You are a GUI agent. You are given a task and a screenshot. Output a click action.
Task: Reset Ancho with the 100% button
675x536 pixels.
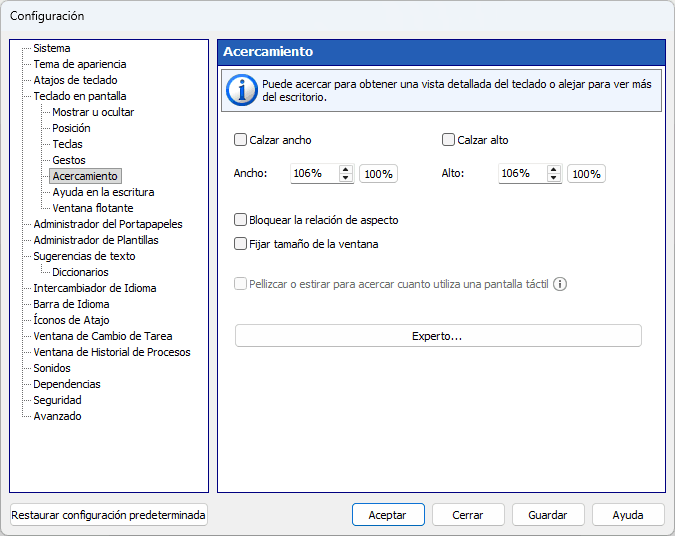click(x=378, y=174)
